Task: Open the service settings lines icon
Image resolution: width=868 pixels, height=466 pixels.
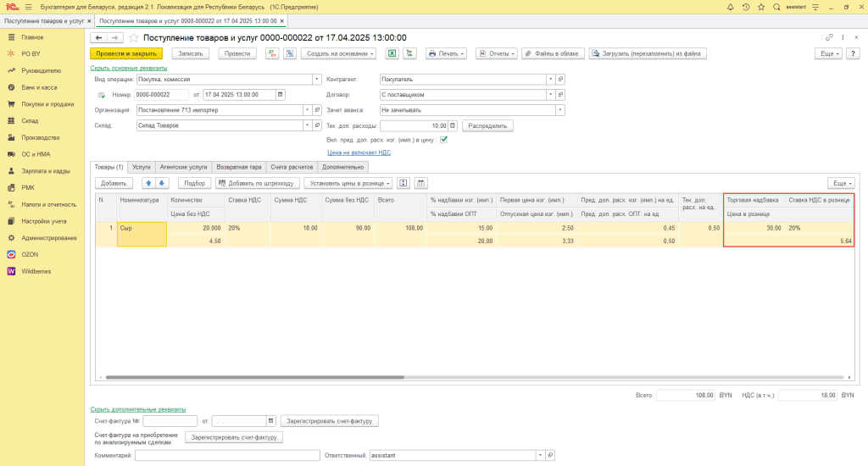Action: [815, 7]
